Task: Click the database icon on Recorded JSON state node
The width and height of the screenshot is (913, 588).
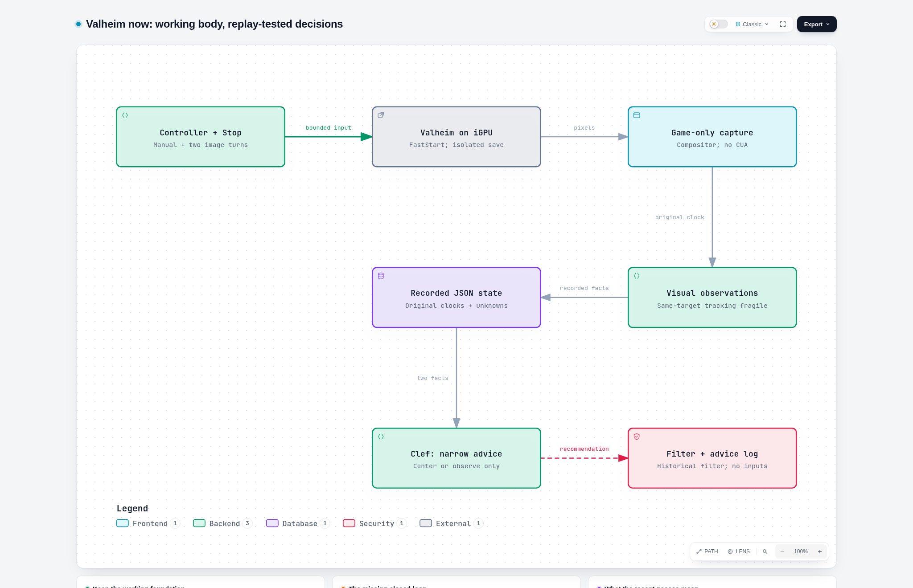Action: click(x=381, y=276)
